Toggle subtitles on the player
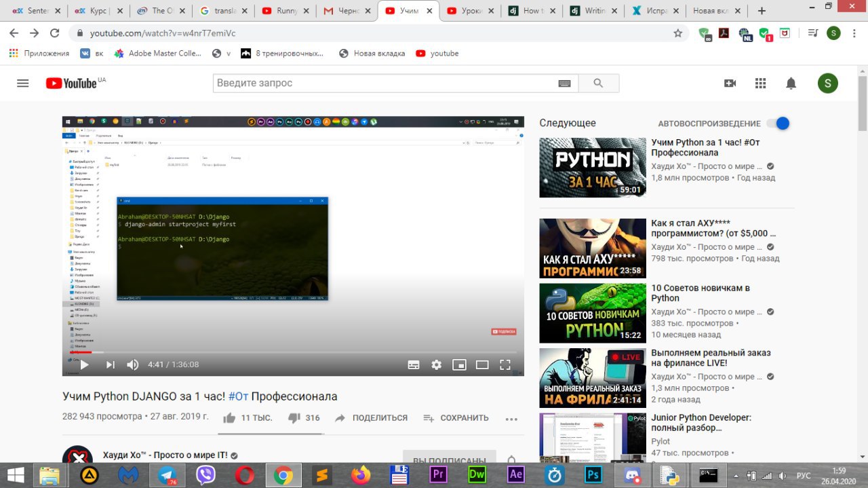 [x=414, y=364]
